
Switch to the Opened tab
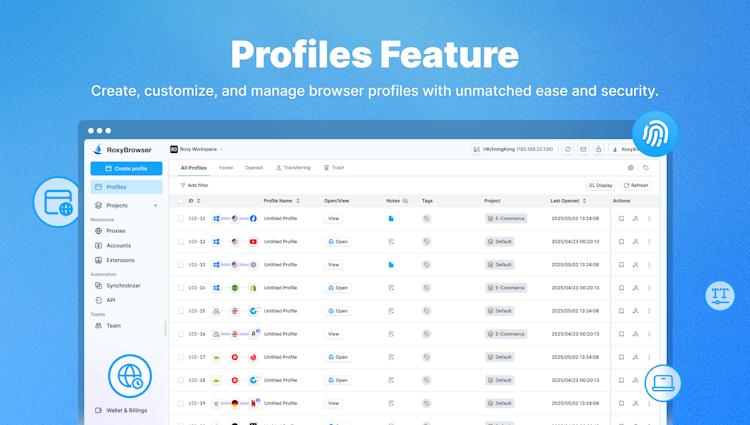[x=254, y=168]
